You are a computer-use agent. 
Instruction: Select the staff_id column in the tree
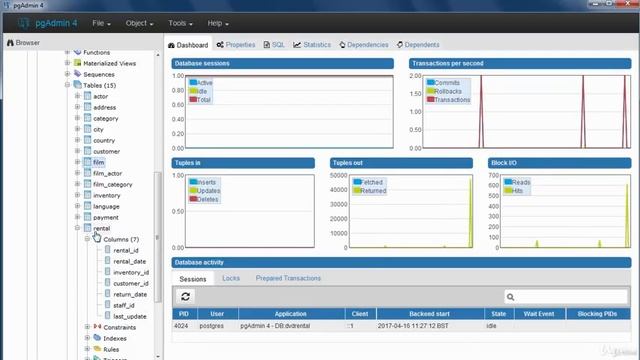click(x=124, y=305)
